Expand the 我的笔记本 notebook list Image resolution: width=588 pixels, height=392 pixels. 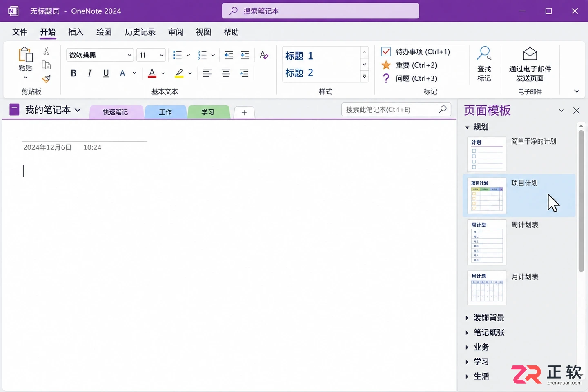(x=78, y=110)
